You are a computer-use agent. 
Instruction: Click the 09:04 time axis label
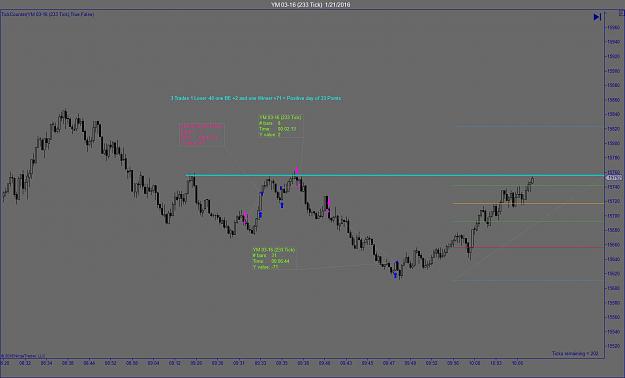[153, 363]
